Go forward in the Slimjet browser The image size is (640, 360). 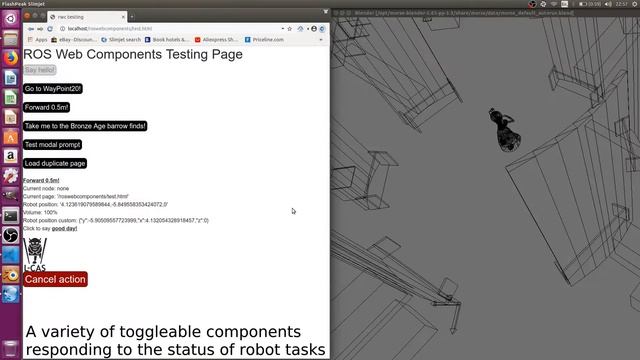point(40,29)
